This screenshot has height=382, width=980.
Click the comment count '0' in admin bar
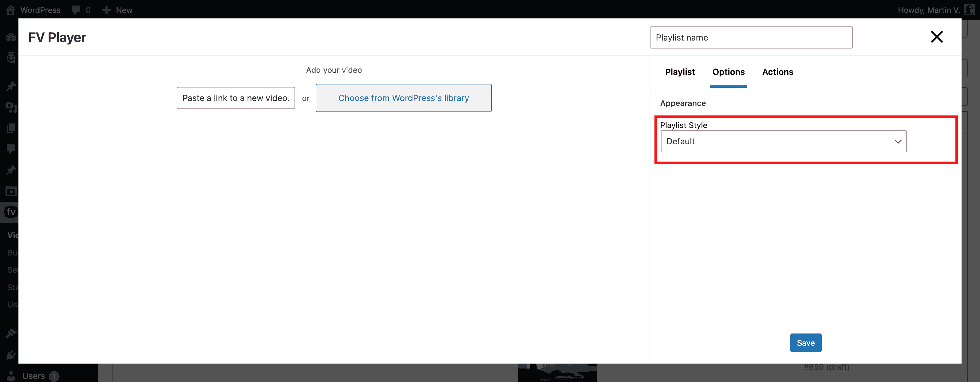click(x=88, y=10)
